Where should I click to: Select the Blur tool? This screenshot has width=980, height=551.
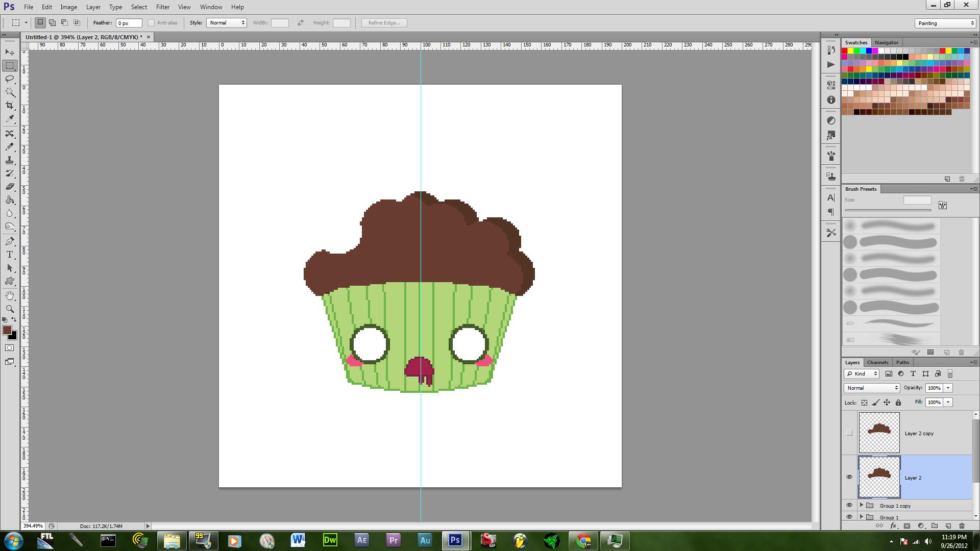[x=10, y=213]
